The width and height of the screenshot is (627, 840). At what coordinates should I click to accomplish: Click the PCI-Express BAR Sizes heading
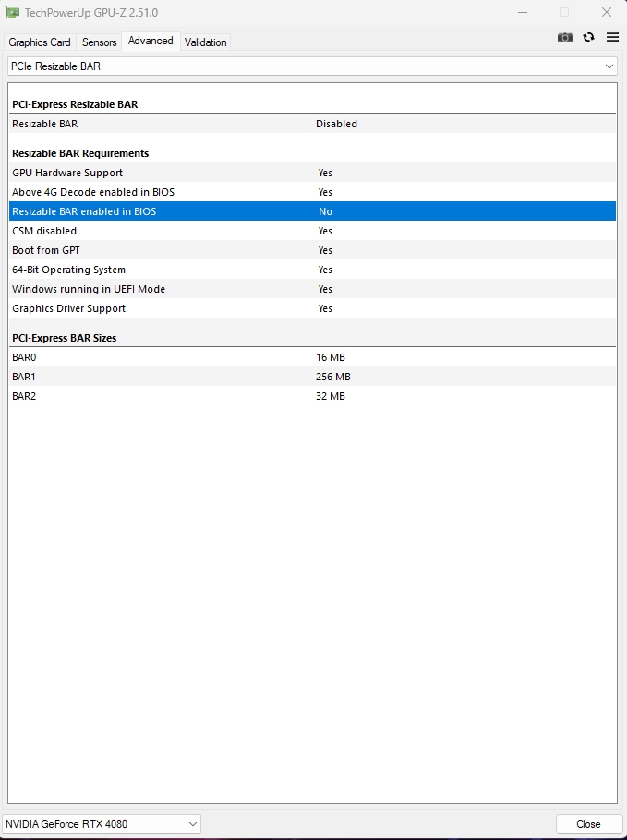[65, 338]
